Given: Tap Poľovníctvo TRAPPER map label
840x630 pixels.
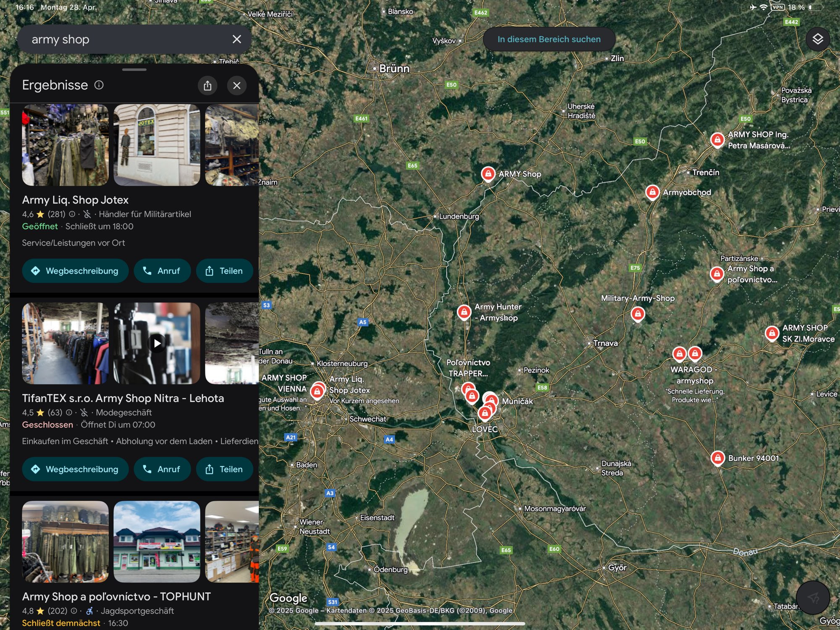Looking at the screenshot, I should pyautogui.click(x=468, y=368).
